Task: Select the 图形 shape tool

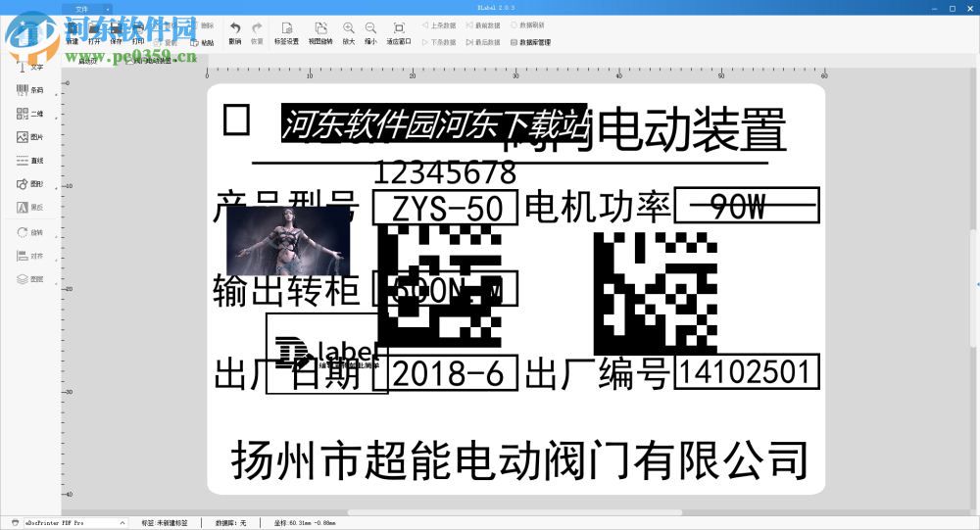Action: [x=30, y=184]
